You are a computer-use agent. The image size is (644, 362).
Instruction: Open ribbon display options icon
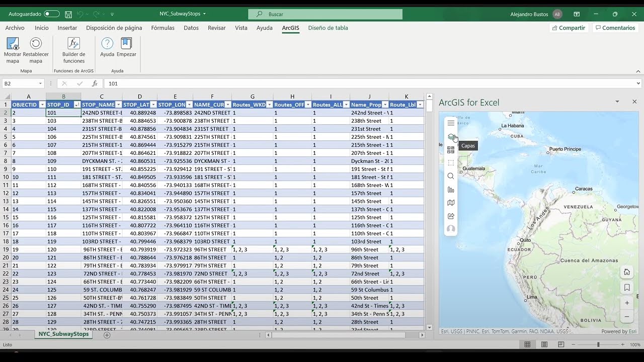[577, 14]
